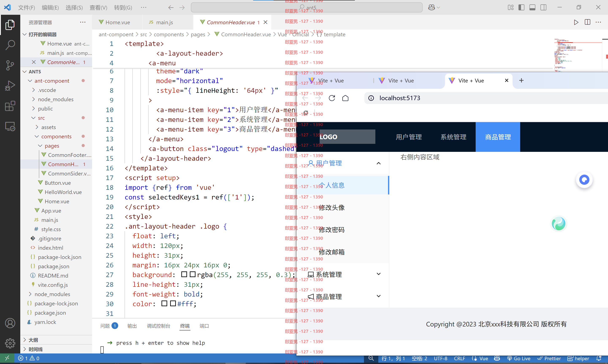This screenshot has height=364, width=608.
Task: Select 系统管理 in top navigation menu
Action: coord(453,137)
